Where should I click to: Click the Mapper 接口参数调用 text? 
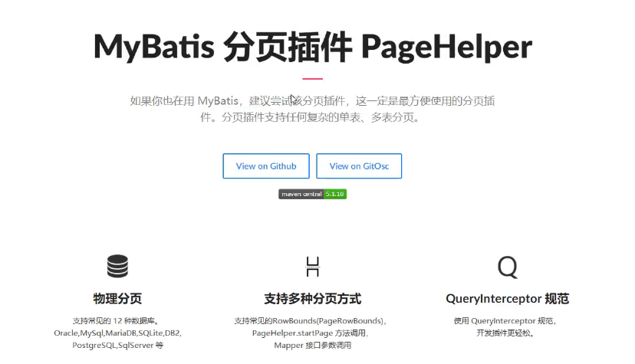(x=313, y=345)
